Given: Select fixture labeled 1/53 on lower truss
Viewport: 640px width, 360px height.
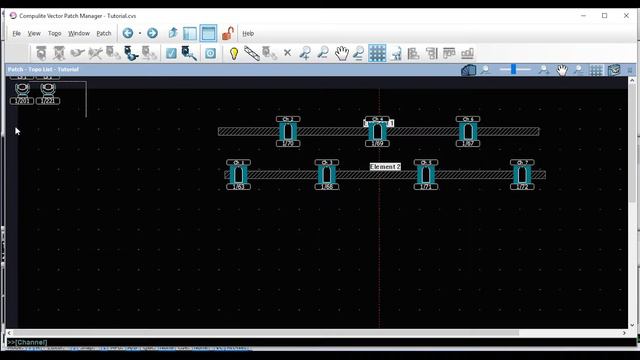Looking at the screenshot, I should [238, 175].
